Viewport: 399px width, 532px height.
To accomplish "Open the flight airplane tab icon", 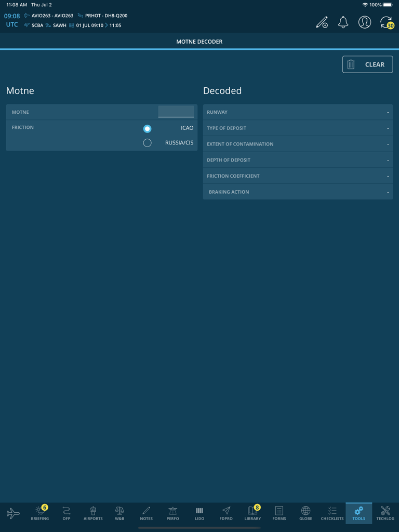I will pyautogui.click(x=14, y=513).
